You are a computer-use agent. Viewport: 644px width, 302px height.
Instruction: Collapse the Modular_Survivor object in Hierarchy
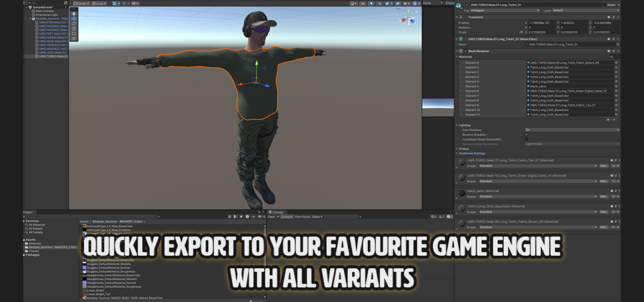(x=30, y=19)
